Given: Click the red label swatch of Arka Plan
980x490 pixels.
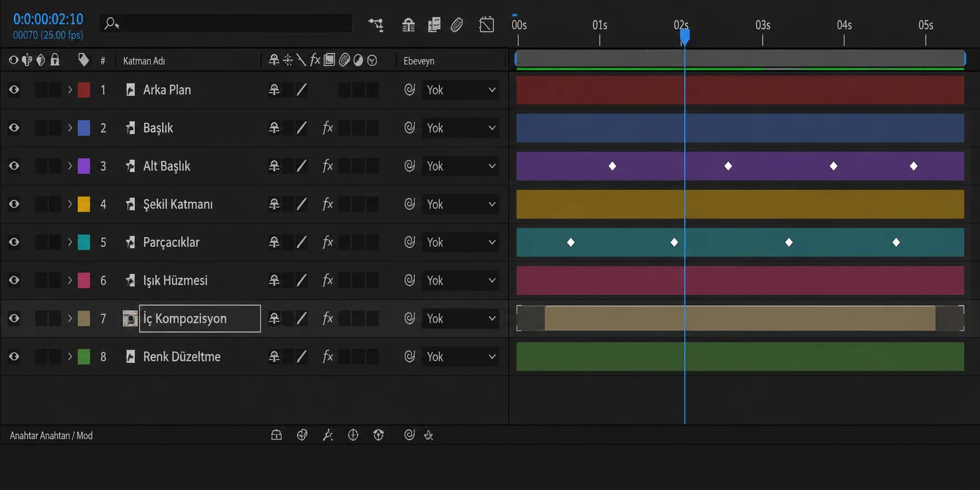Looking at the screenshot, I should [84, 89].
